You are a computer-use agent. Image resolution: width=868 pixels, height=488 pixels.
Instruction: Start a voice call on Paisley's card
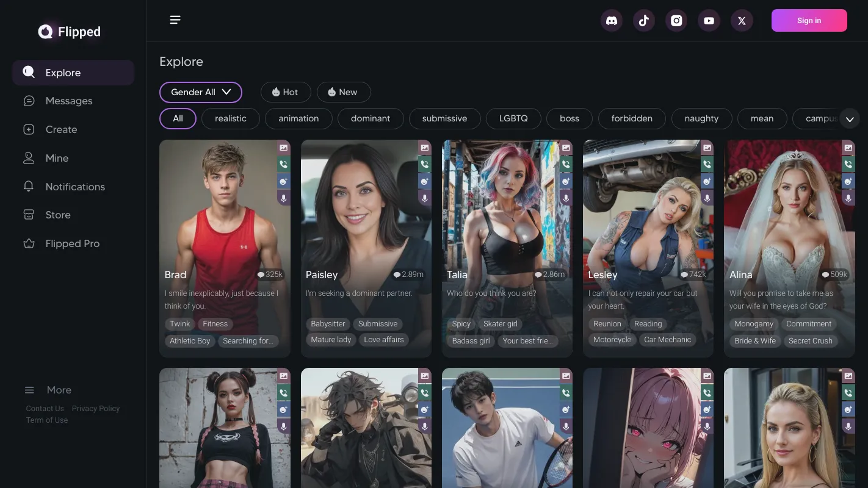pyautogui.click(x=424, y=163)
